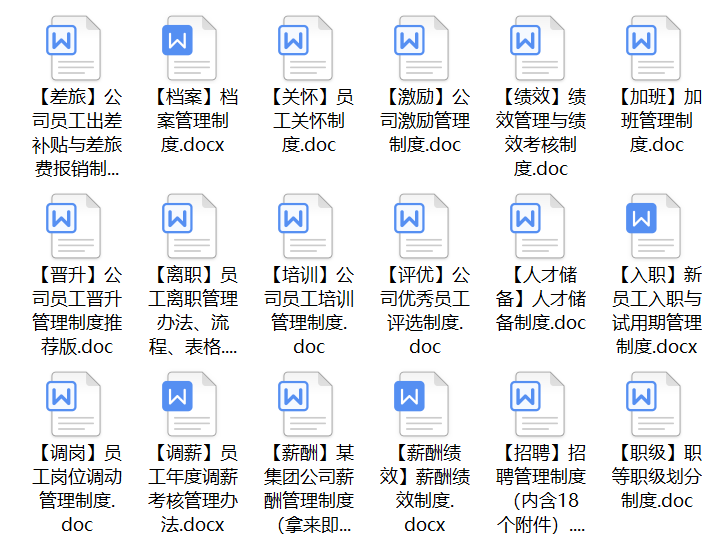The height and width of the screenshot is (558, 718).
Task: Select the 【调薪】员工年度调薪考核管理办法.docx icon
Action: tap(192, 404)
